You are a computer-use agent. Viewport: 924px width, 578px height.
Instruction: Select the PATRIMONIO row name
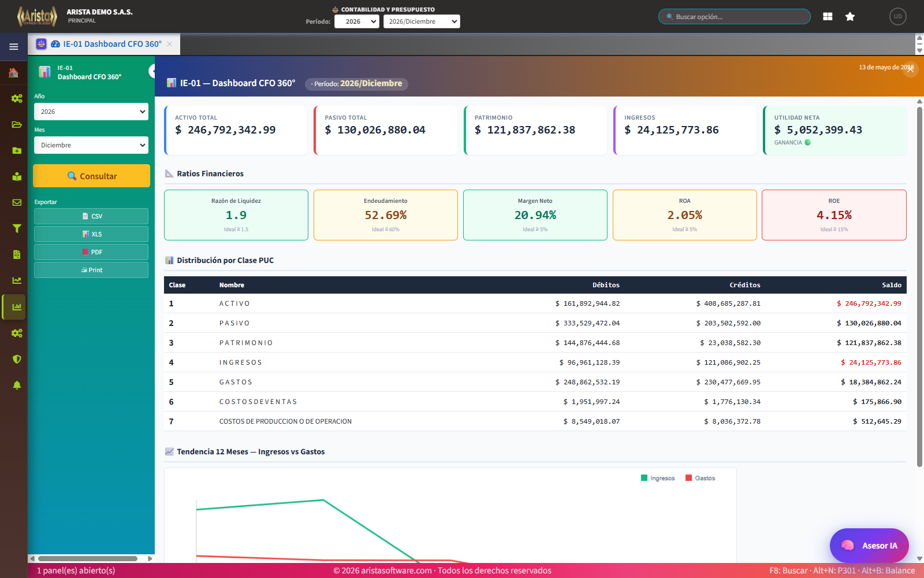pos(246,343)
